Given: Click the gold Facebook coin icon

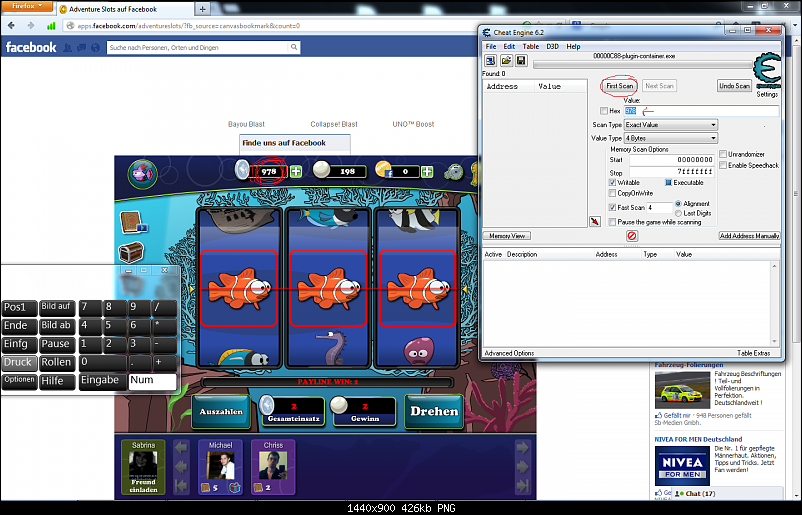Looking at the screenshot, I should 384,170.
